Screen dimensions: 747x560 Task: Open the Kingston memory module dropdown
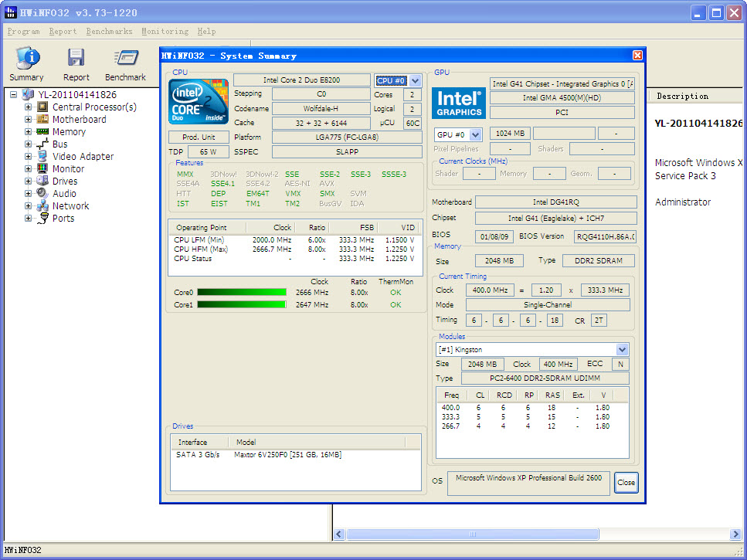622,350
